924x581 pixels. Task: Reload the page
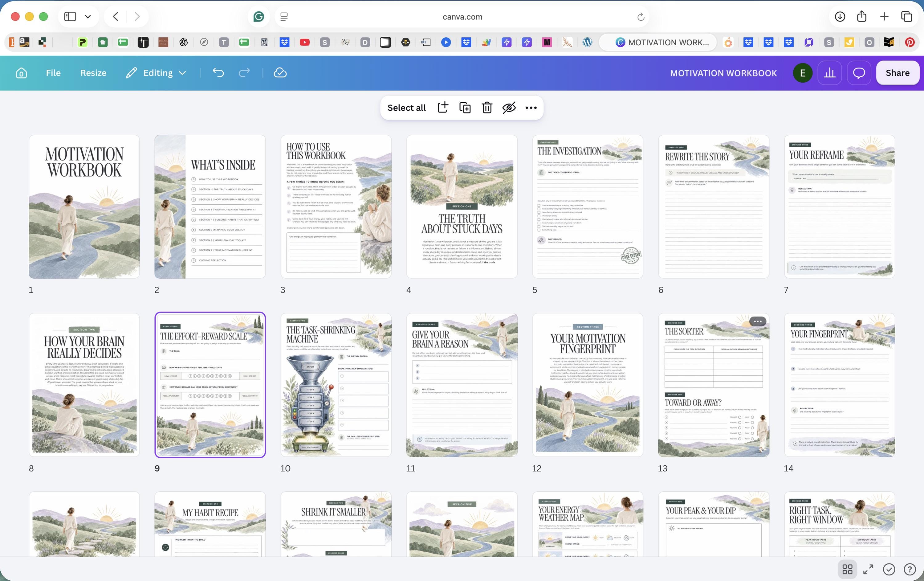(x=641, y=17)
